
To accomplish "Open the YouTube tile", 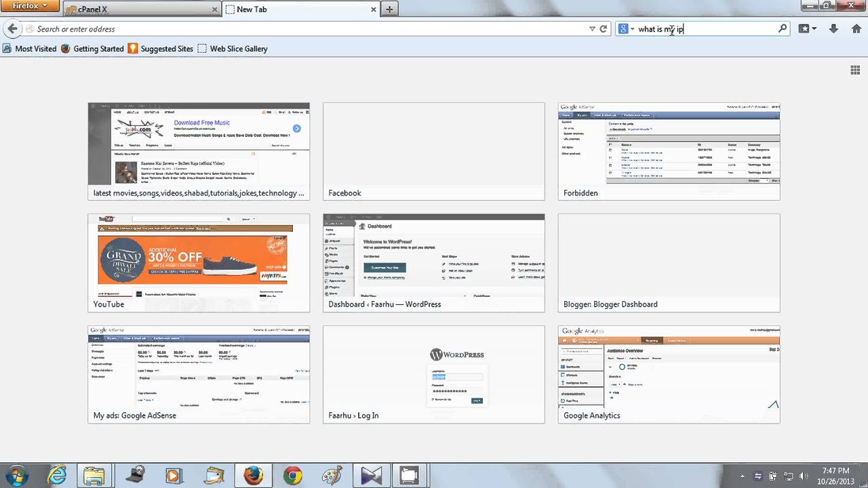I will click(x=199, y=263).
